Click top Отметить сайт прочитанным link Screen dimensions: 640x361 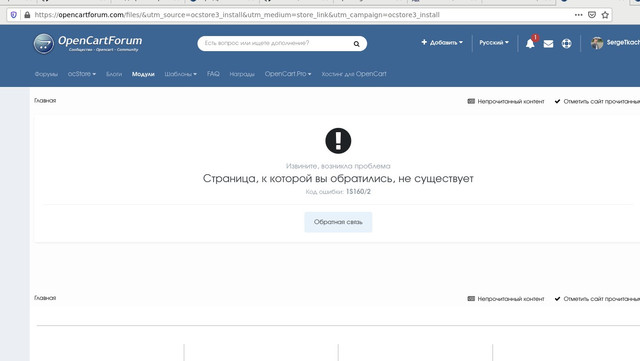click(x=597, y=101)
